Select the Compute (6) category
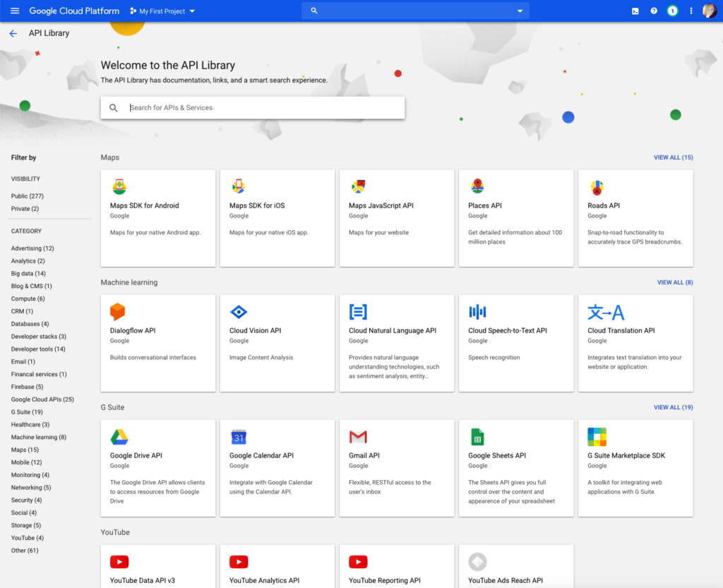The image size is (723, 588). (28, 299)
